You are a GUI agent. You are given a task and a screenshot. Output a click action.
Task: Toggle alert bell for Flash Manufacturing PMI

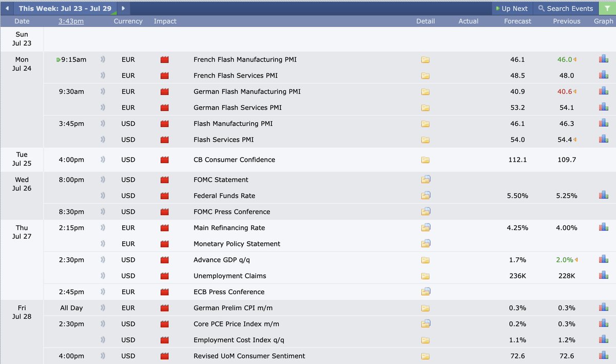pos(103,124)
